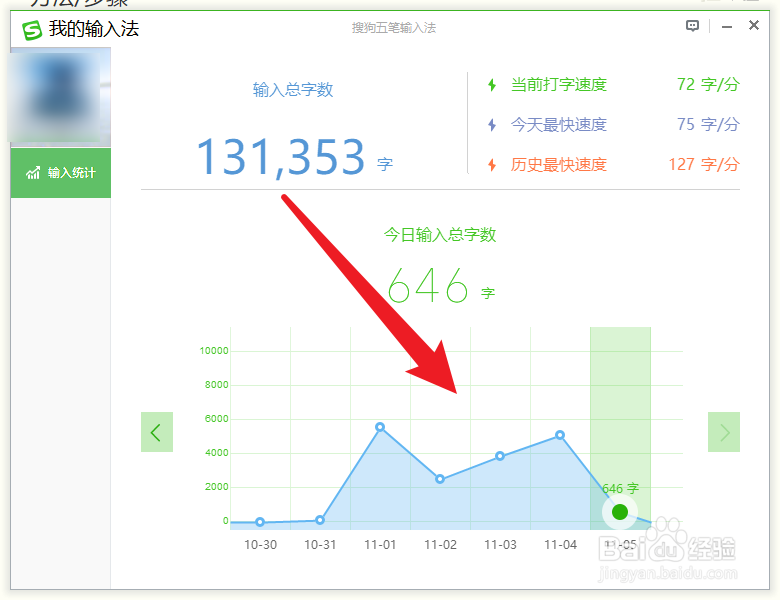Go to next week with right arrow
This screenshot has width=780, height=600.
point(724,432)
